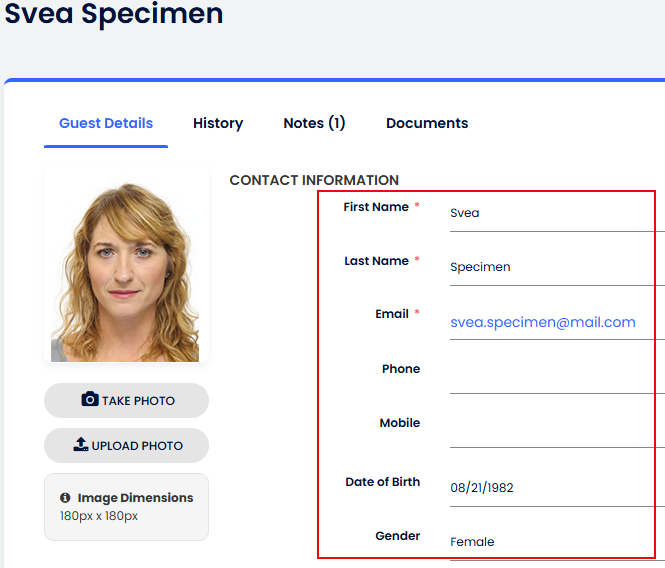Screen dimensions: 665x568
Task: Click the camera icon on Take Photo
Action: (90, 400)
